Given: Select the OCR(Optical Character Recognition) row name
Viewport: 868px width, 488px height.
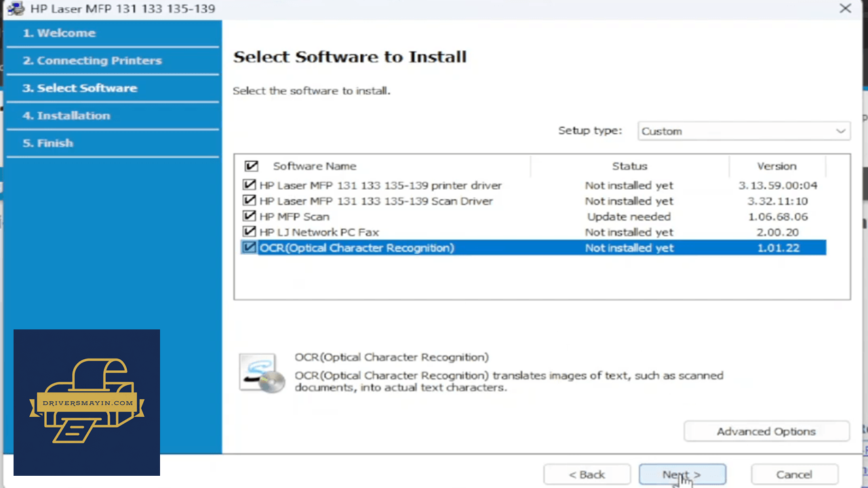Looking at the screenshot, I should pos(357,247).
